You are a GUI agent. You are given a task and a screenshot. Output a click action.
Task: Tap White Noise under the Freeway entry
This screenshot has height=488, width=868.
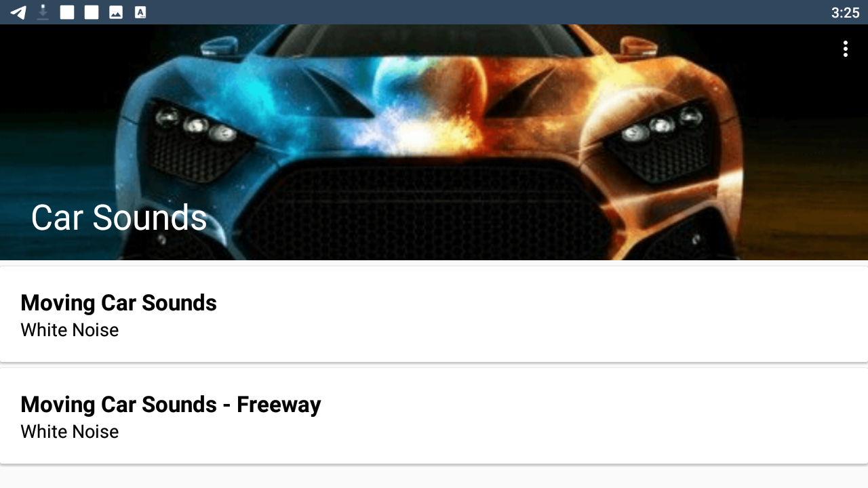click(70, 432)
